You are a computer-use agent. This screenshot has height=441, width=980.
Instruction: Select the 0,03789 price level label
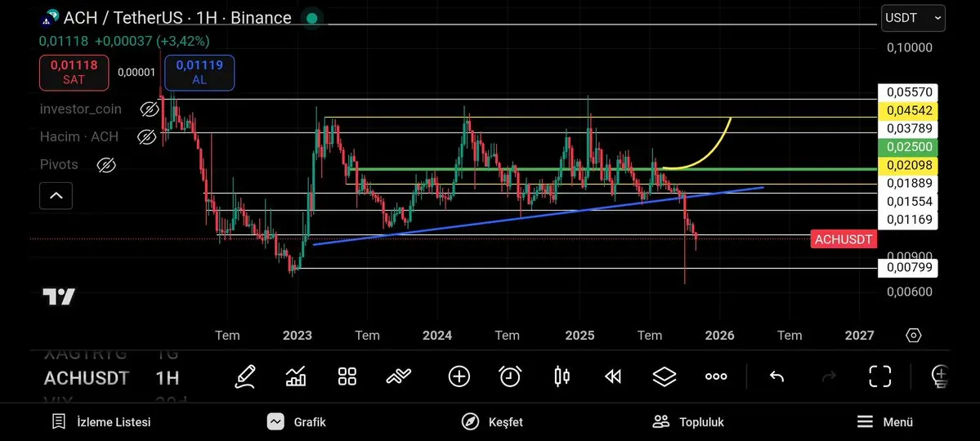point(907,129)
